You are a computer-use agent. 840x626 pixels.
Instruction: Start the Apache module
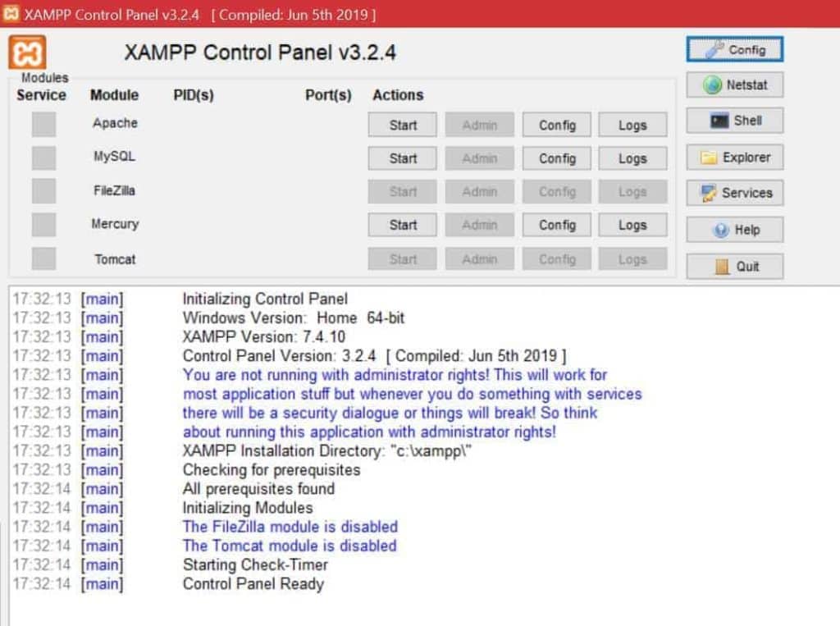coord(402,125)
